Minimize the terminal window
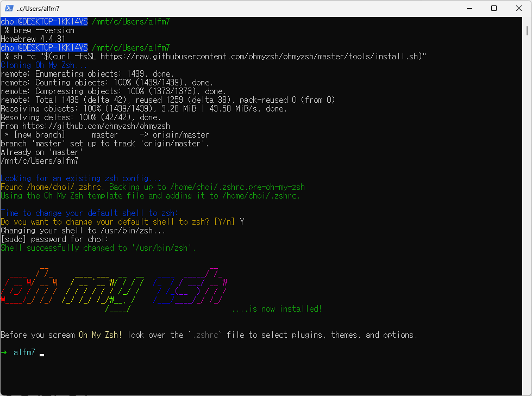Screen dimensions: 532x396 tap(469, 8)
